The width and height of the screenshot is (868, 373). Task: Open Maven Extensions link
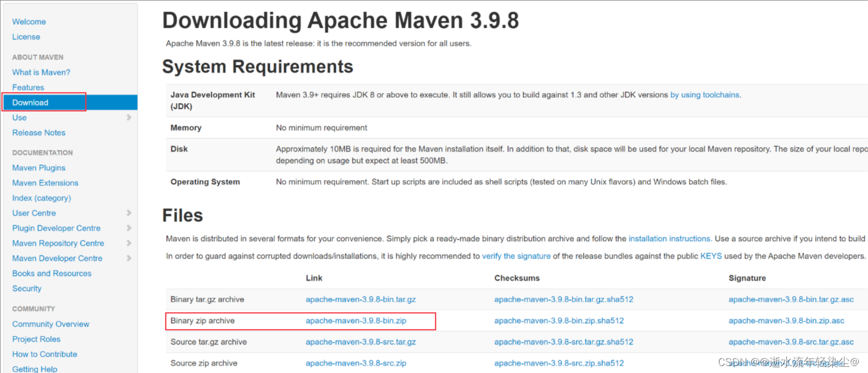(x=45, y=183)
